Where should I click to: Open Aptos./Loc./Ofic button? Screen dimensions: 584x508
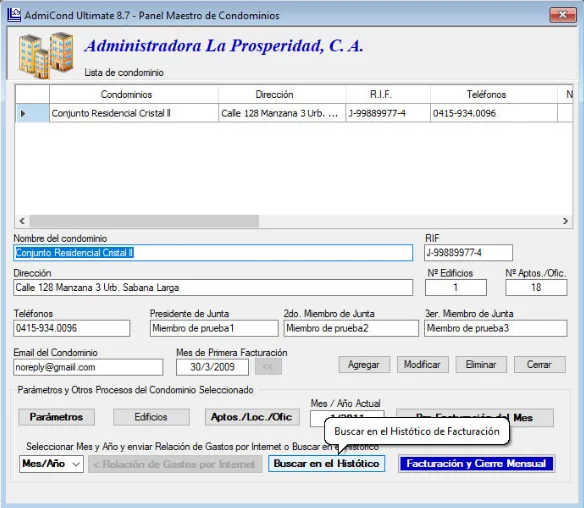tap(252, 417)
